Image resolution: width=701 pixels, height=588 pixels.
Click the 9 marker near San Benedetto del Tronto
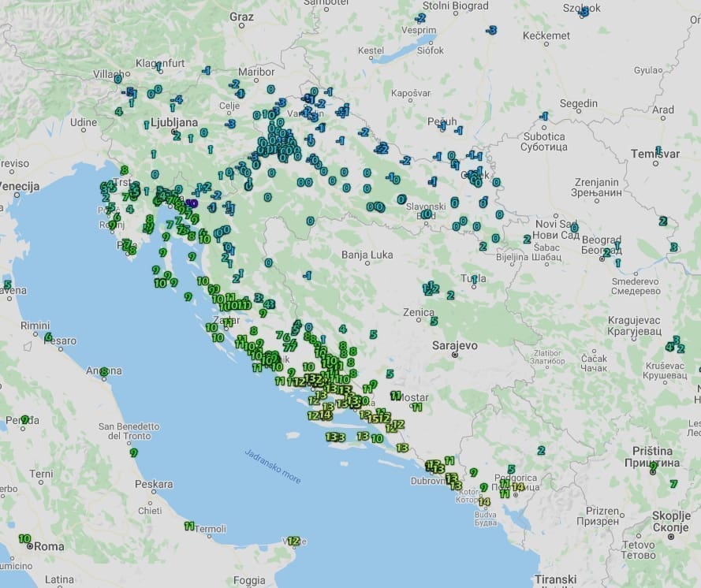(x=134, y=452)
